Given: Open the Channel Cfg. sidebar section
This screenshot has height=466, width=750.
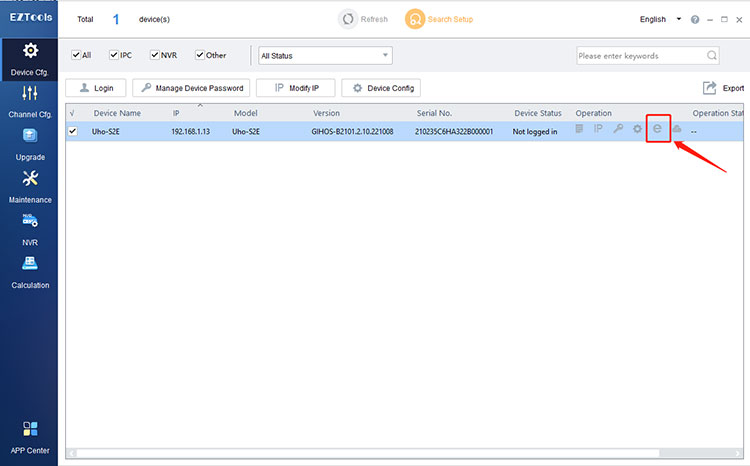Looking at the screenshot, I should [30, 101].
